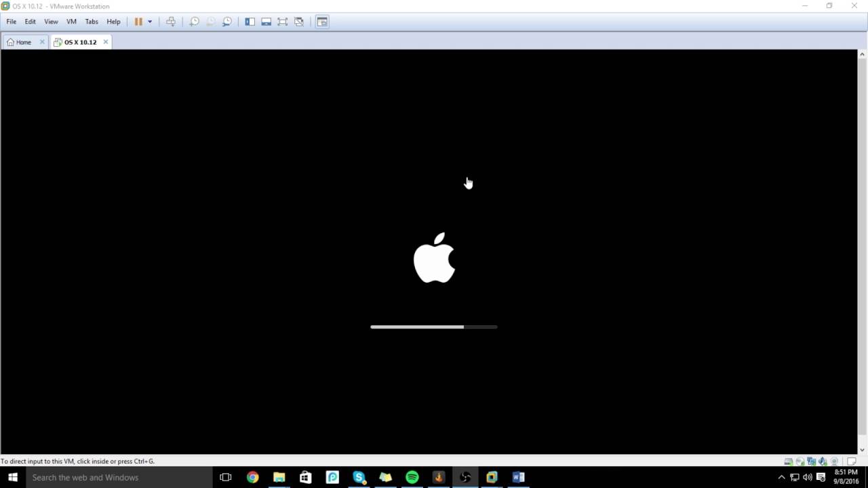Open the power options dropdown arrow
868x488 pixels.
(x=150, y=22)
